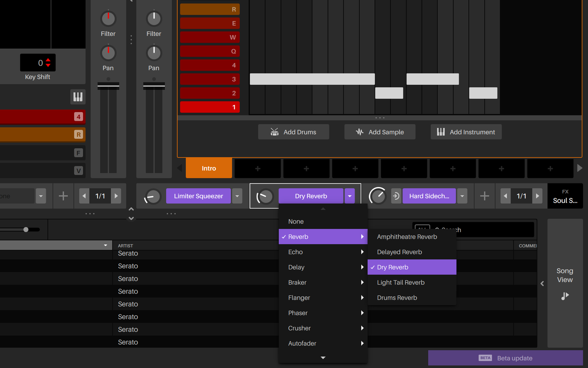Click the left arrow beside the Intro scene tab
588x368 pixels.
[x=179, y=168]
